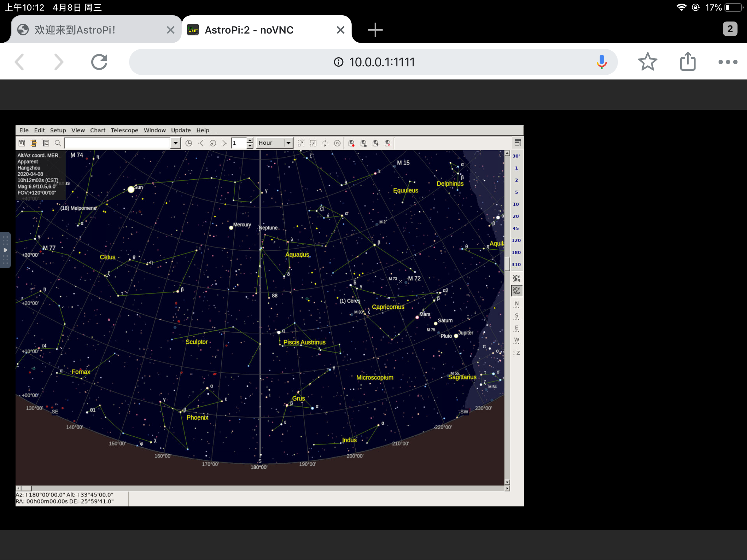The image size is (747, 560).
Task: Open a new browser tab with plus
Action: 375,30
